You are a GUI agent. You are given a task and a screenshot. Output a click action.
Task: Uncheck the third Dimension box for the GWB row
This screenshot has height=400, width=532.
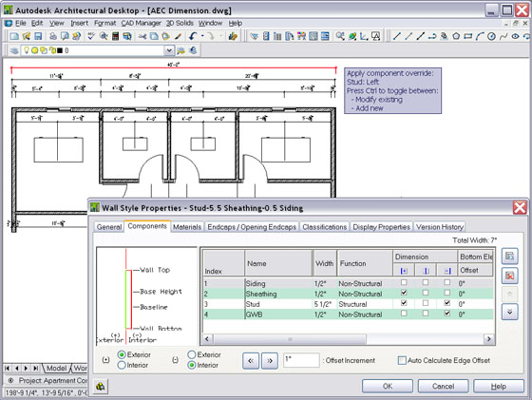point(447,314)
